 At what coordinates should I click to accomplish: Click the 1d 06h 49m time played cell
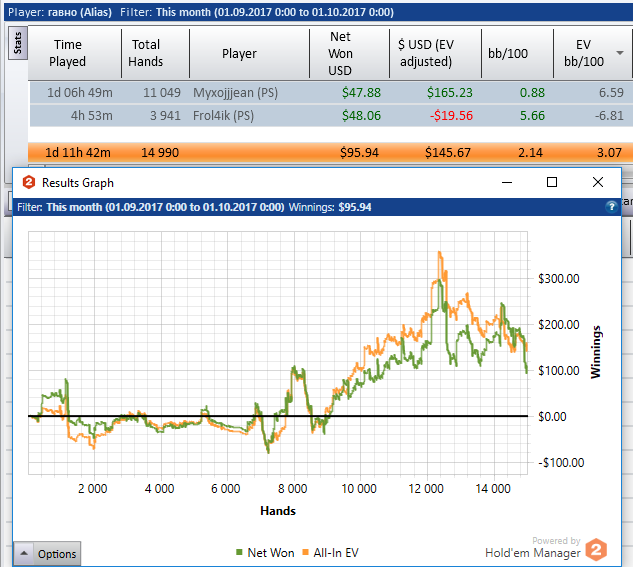[80, 92]
